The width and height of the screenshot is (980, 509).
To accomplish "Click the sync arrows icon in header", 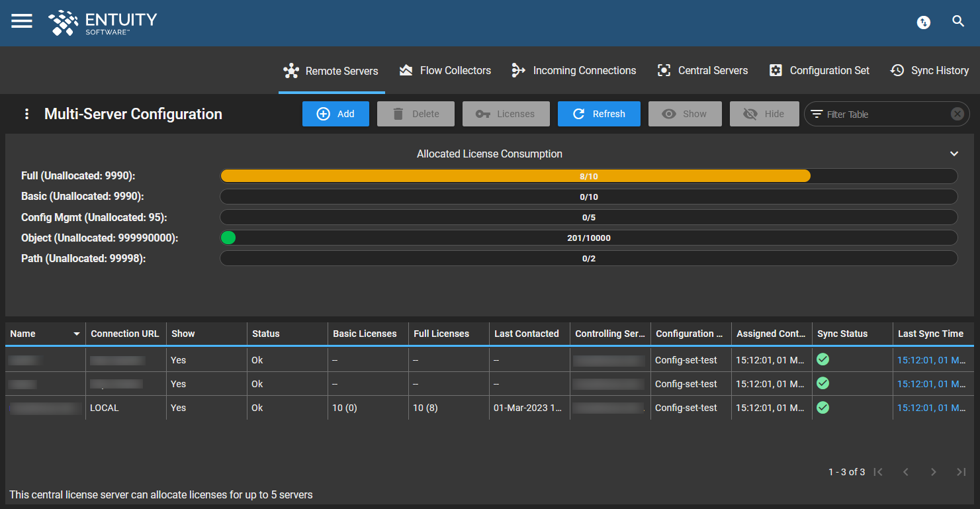I will [924, 23].
